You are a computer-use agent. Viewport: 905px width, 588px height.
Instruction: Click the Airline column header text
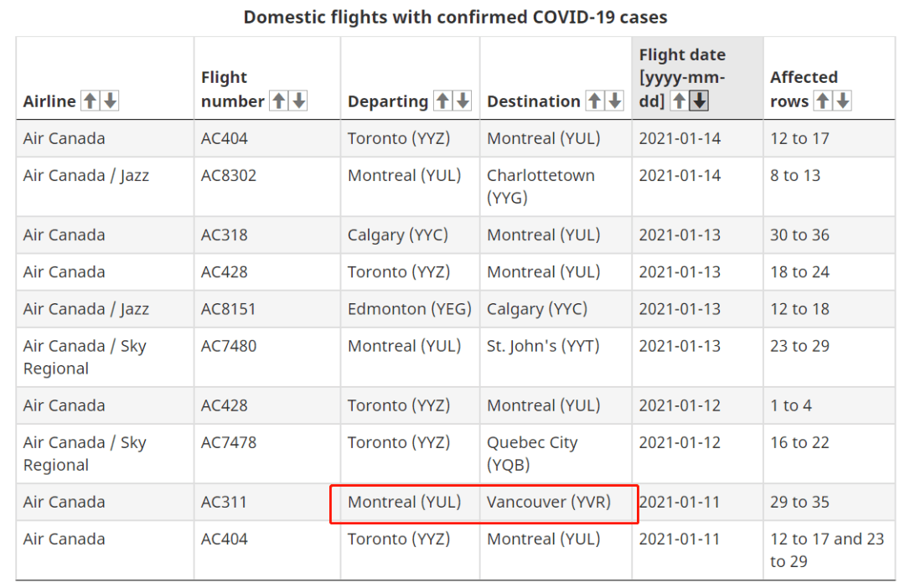(x=49, y=101)
